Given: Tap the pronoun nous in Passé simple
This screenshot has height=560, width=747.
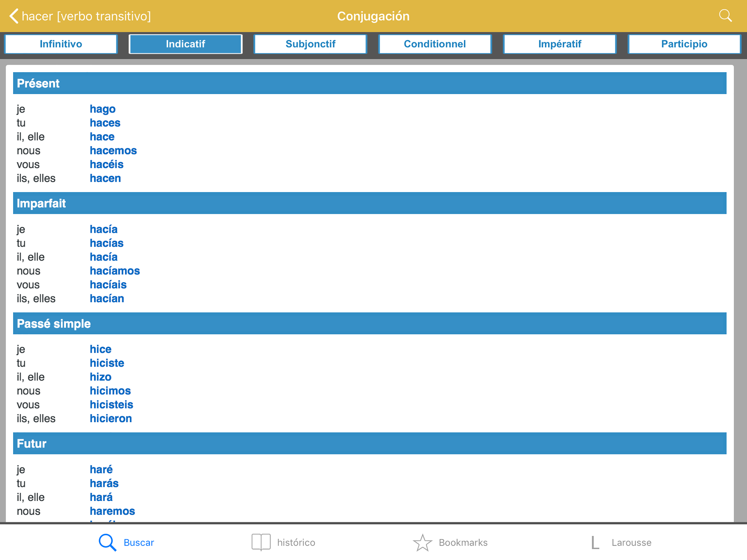Looking at the screenshot, I should (x=28, y=391).
